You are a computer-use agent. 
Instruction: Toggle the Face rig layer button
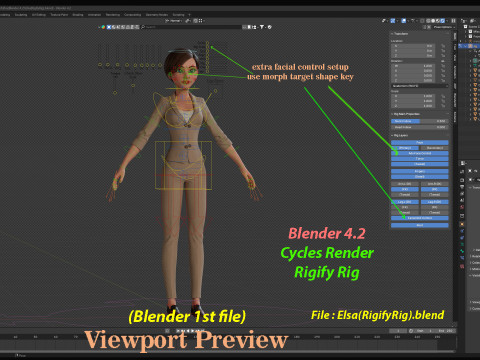[419, 142]
